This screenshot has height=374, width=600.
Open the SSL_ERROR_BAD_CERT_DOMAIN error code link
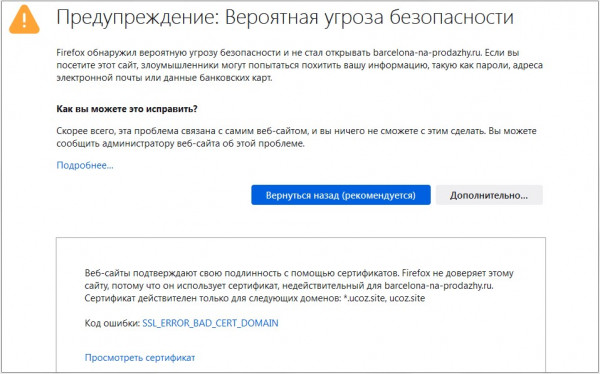[210, 323]
